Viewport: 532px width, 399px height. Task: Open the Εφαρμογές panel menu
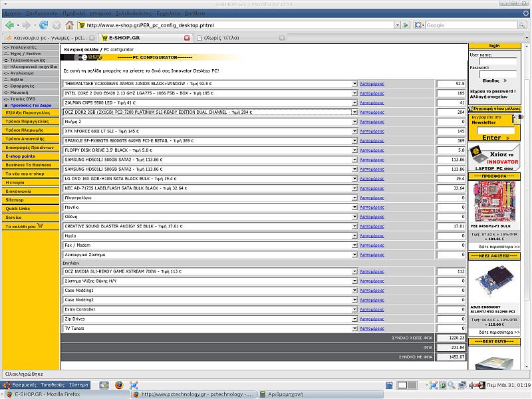pos(24,385)
